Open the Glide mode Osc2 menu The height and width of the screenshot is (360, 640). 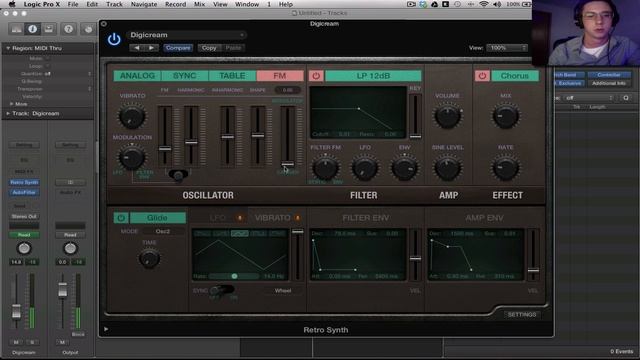163,231
